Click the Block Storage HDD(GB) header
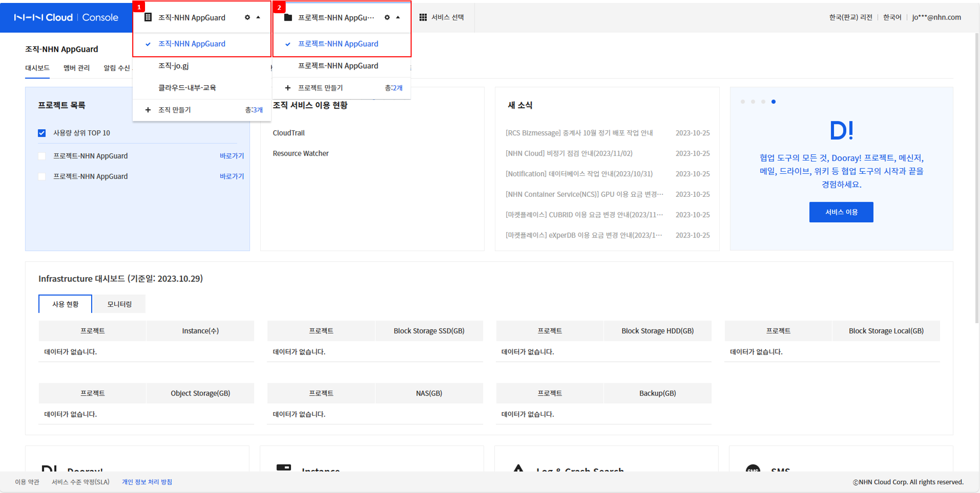This screenshot has height=493, width=980. coord(658,331)
